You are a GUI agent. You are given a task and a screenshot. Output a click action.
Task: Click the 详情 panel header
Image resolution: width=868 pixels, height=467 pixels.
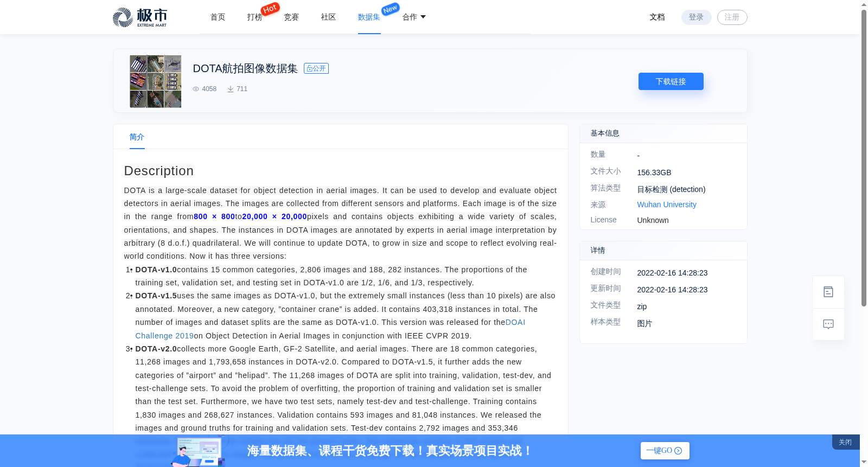(x=663, y=251)
